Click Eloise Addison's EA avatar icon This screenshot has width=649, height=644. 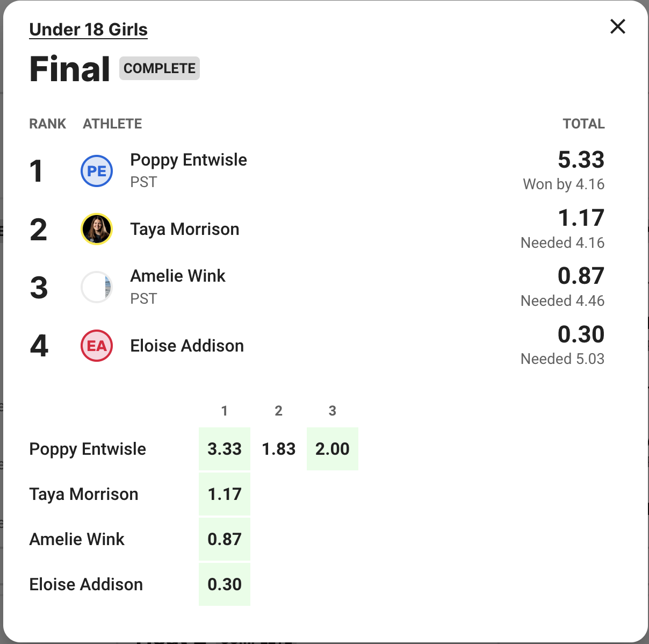[97, 346]
